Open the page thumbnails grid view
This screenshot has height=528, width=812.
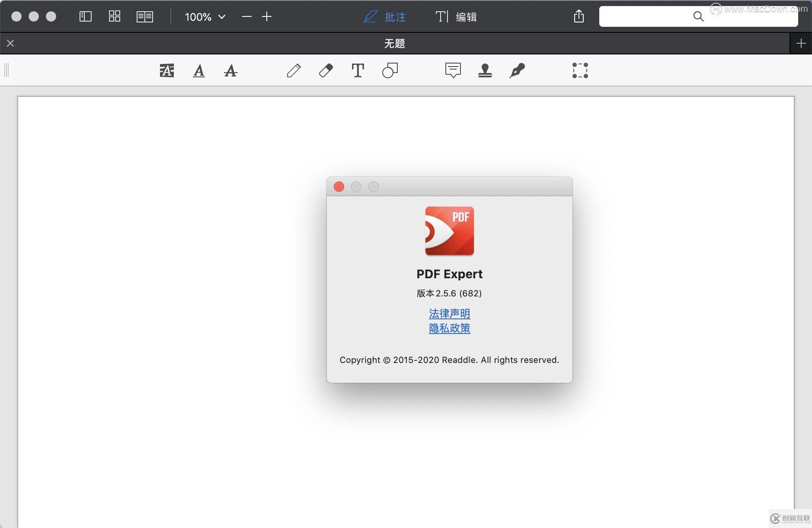point(115,16)
